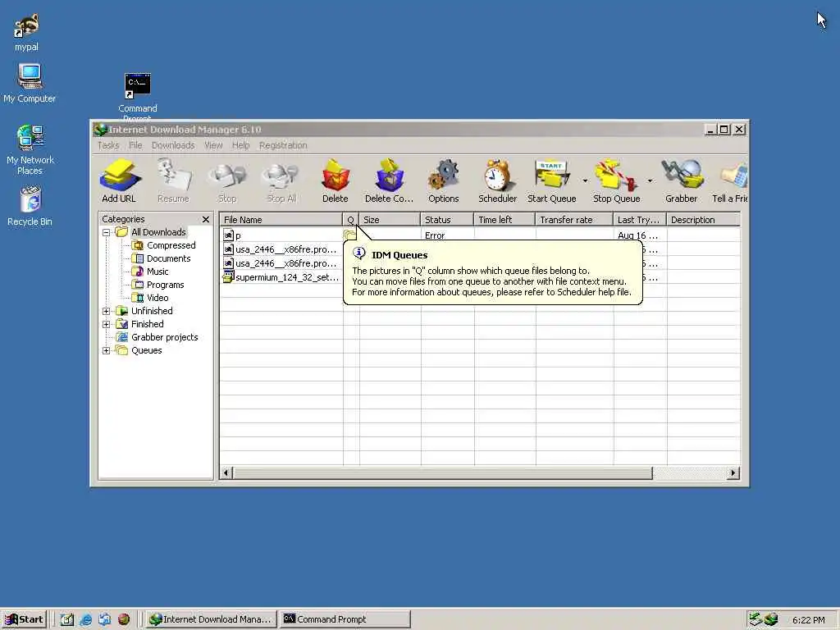840x630 pixels.
Task: Click the Stop Queue icon
Action: pos(617,181)
